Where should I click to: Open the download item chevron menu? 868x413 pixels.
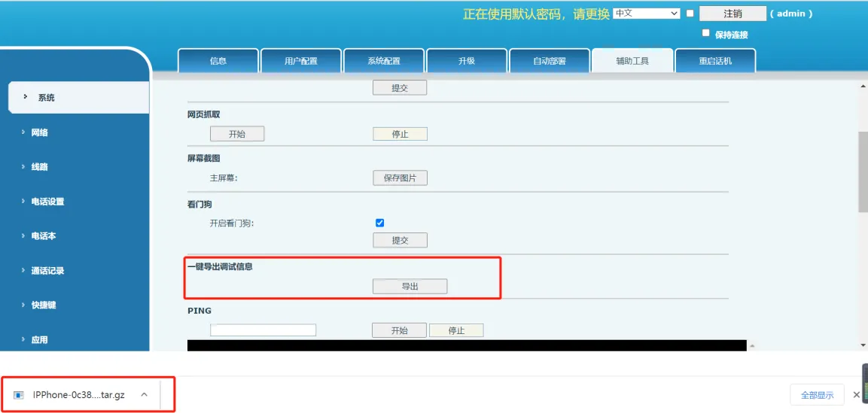(x=144, y=395)
